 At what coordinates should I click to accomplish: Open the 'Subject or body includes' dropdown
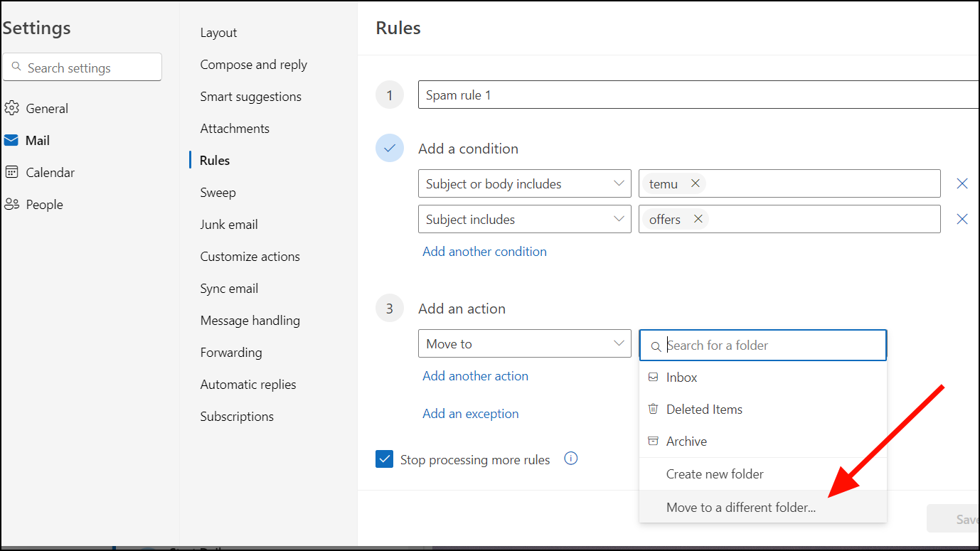click(525, 183)
